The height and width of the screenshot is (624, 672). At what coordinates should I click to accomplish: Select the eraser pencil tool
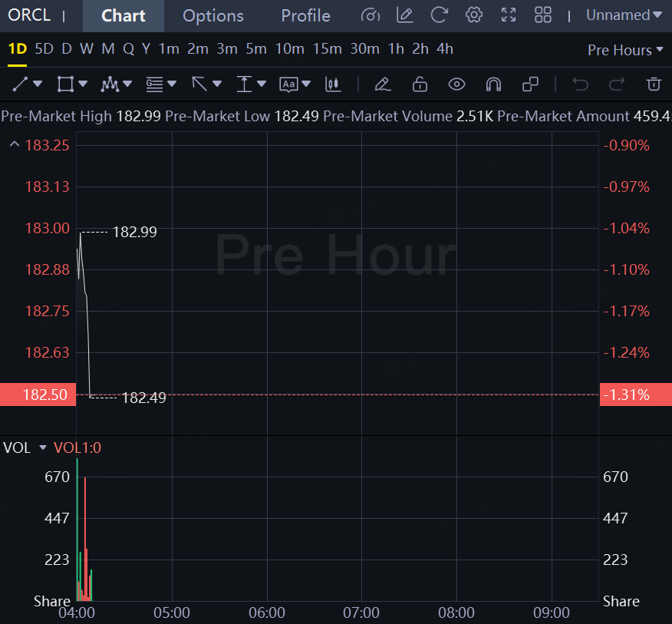click(382, 84)
